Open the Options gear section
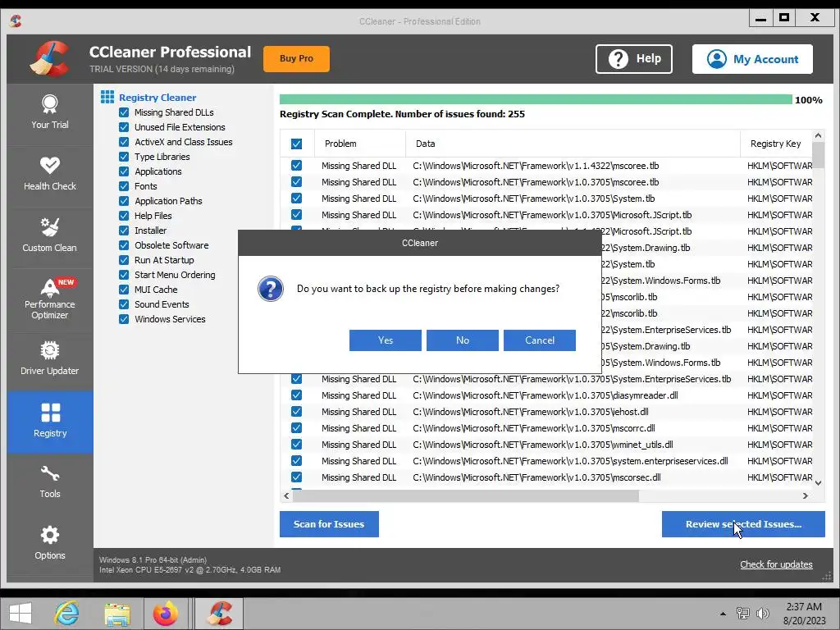Screen dimensions: 840x630 (x=50, y=545)
